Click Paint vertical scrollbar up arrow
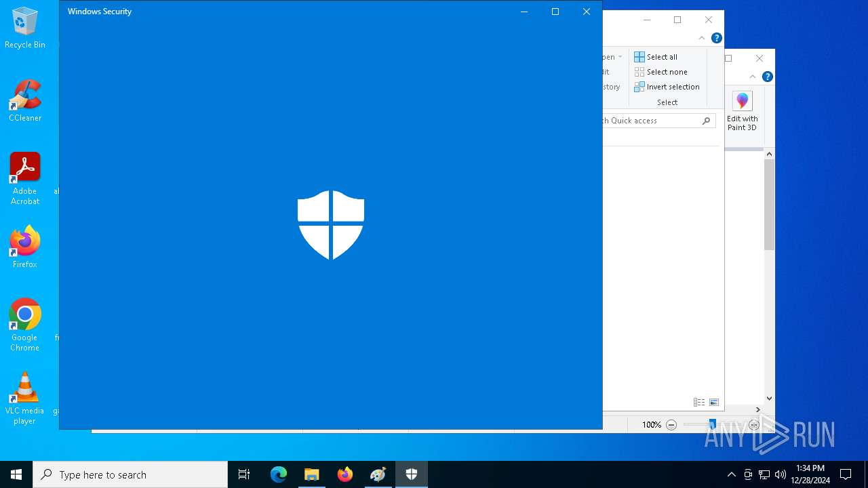The height and width of the screenshot is (488, 868). click(769, 155)
